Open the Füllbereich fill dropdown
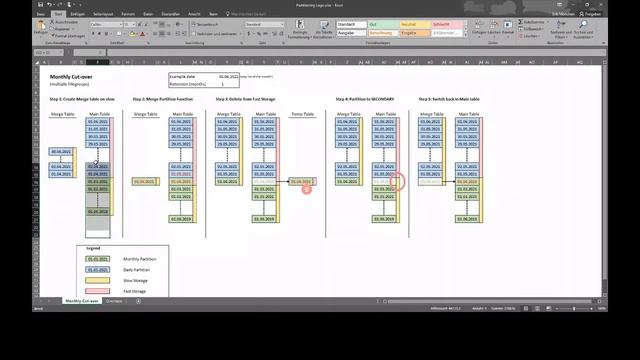640x360 pixels. coord(531,29)
